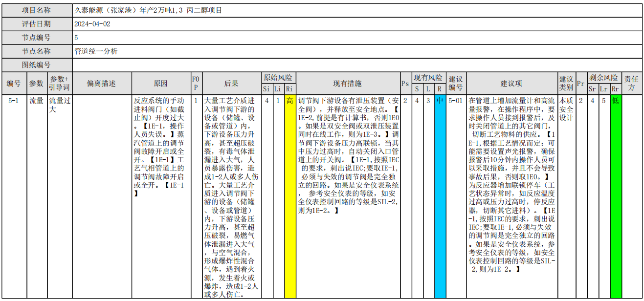Click the recommendation text 在管道上增加流量计
Image resolution: width=644 pixels, height=301 pixels.
click(x=511, y=186)
